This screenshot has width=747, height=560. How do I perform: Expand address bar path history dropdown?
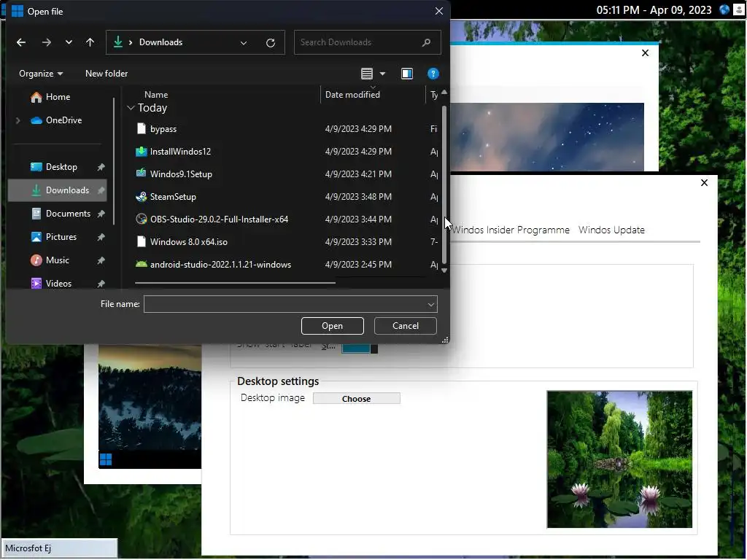pyautogui.click(x=244, y=43)
